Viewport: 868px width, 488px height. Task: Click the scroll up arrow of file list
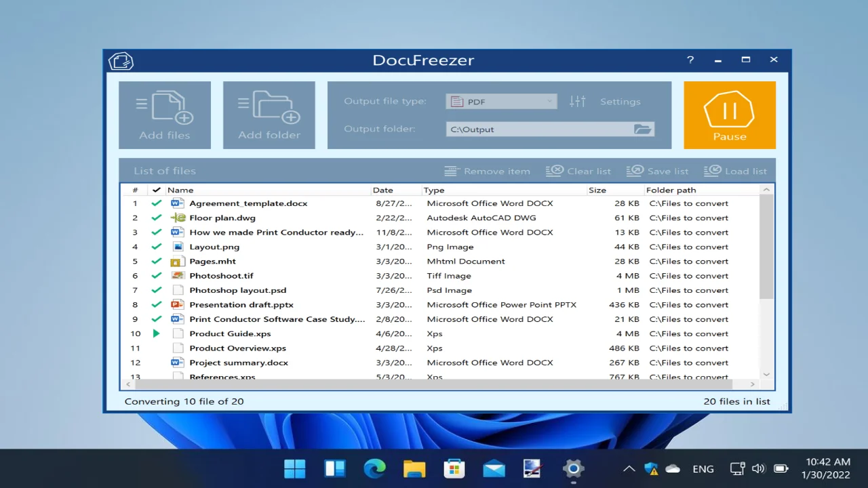[x=766, y=190]
